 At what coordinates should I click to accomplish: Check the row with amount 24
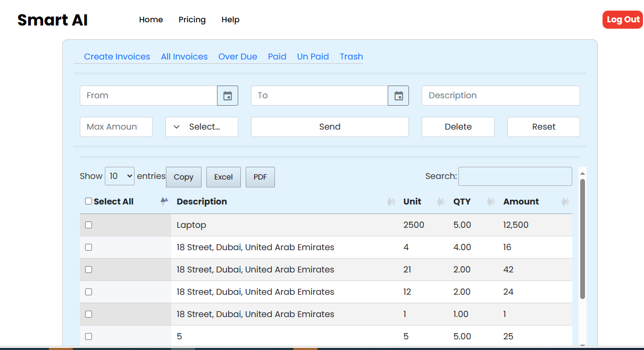pos(88,292)
